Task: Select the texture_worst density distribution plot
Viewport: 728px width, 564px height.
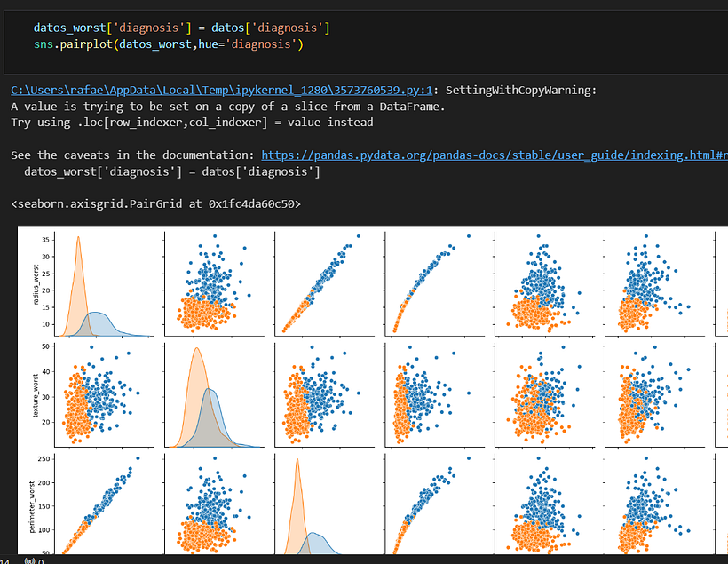Action: (x=214, y=395)
